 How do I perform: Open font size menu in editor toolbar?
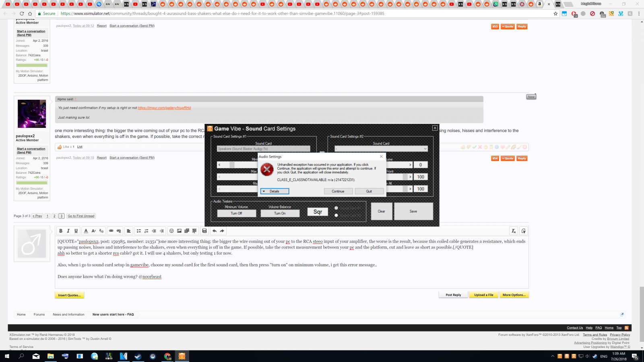[x=93, y=231]
